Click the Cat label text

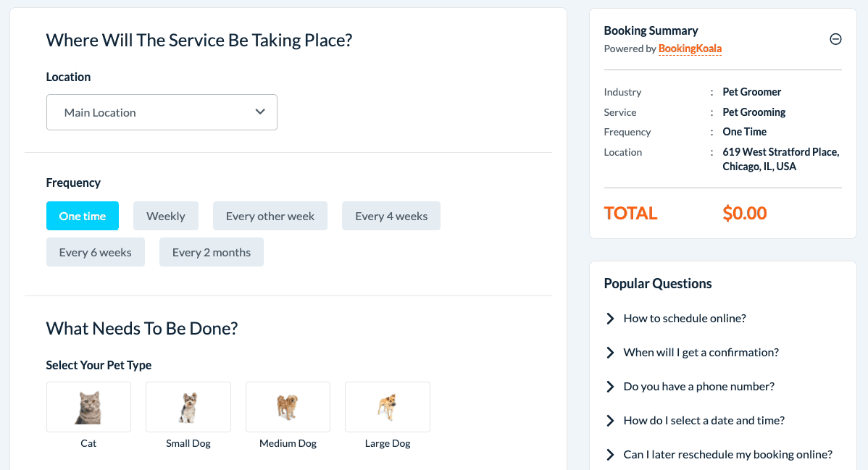tap(88, 443)
